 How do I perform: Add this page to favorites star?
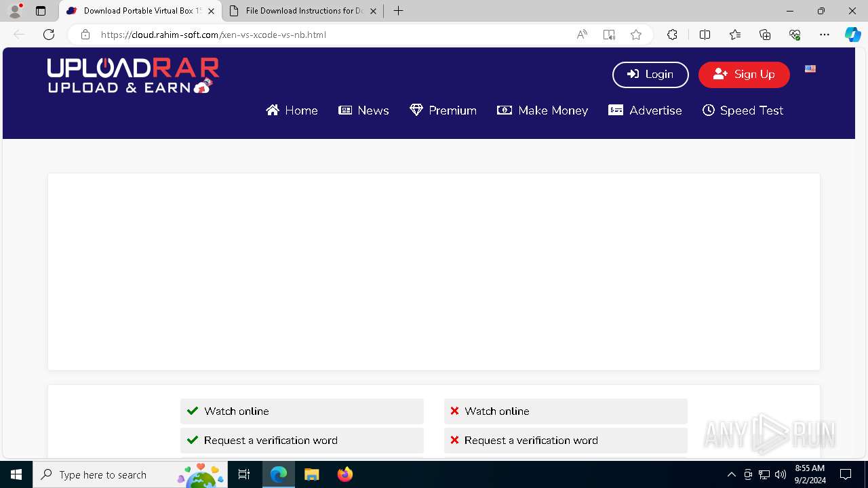[636, 35]
